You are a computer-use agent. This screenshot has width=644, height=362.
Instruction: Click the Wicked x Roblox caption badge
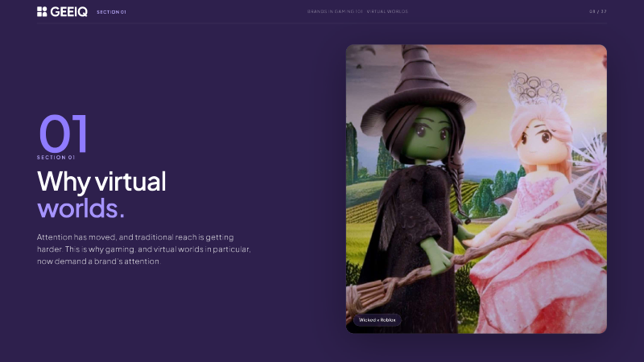tap(377, 319)
